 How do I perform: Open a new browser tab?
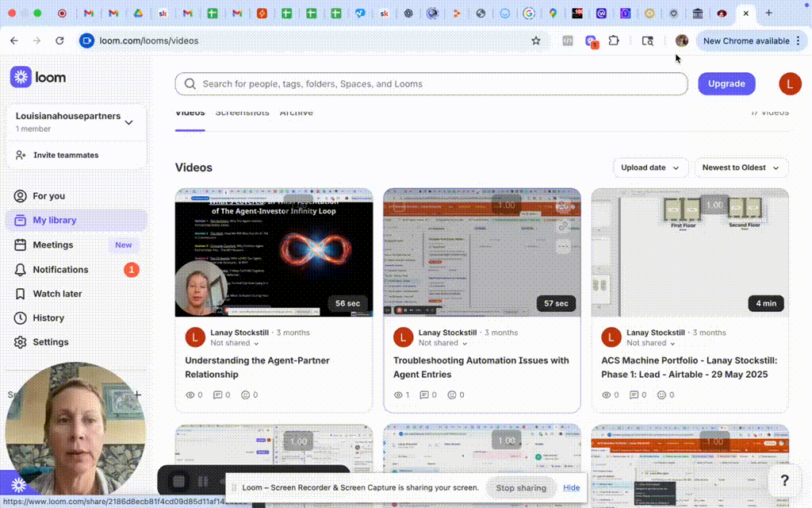768,13
